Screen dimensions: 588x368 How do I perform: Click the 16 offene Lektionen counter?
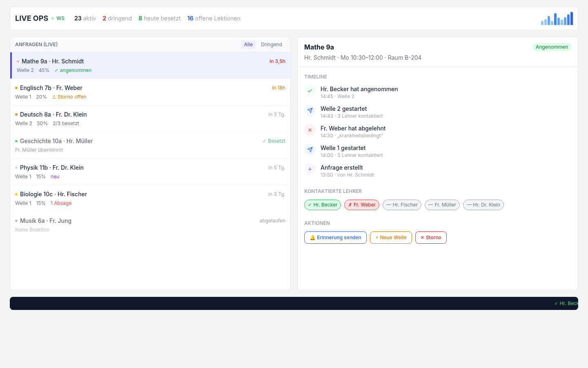click(x=214, y=18)
